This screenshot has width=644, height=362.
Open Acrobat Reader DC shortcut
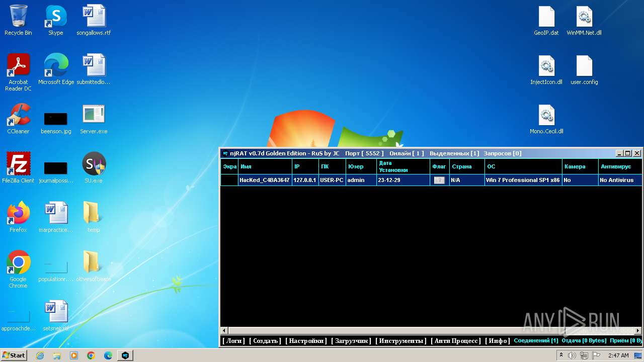[18, 72]
